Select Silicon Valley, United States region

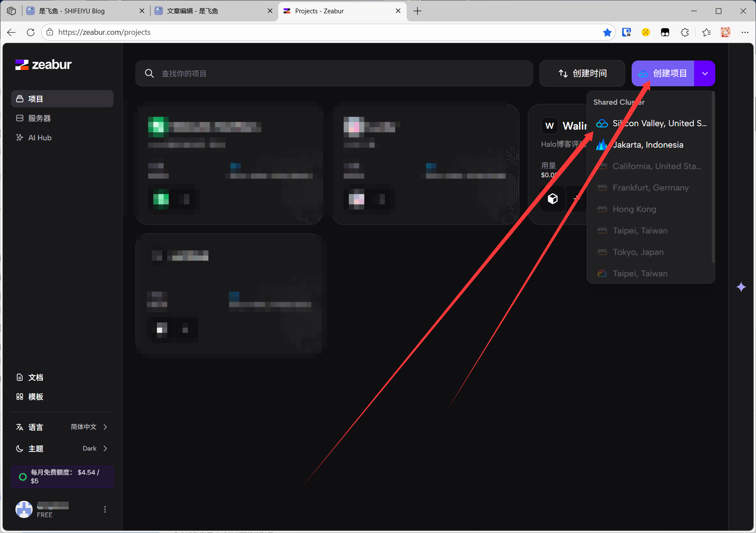click(x=651, y=124)
